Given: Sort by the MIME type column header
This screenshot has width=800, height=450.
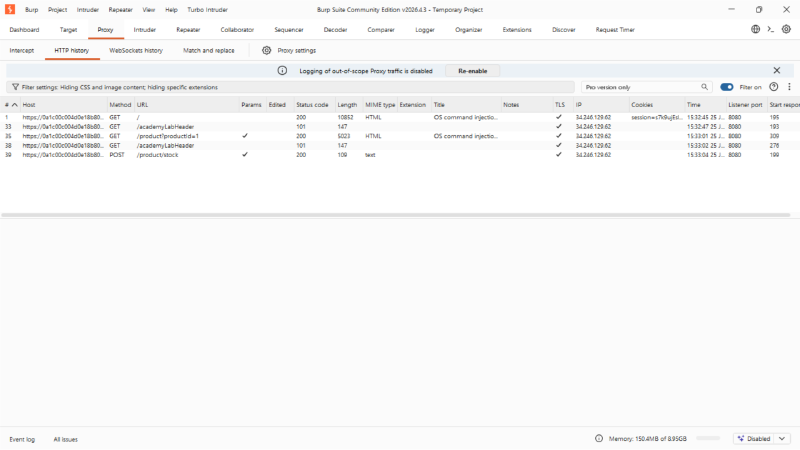Looking at the screenshot, I should 380,105.
